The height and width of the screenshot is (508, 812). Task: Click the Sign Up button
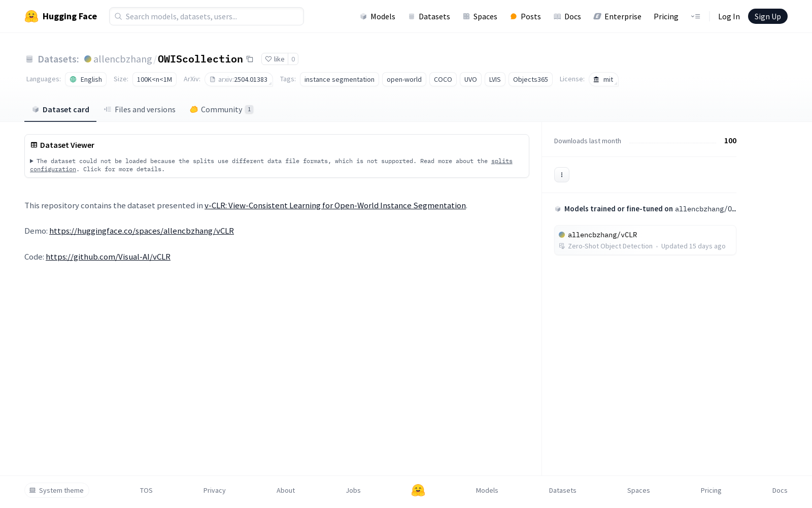click(x=768, y=16)
